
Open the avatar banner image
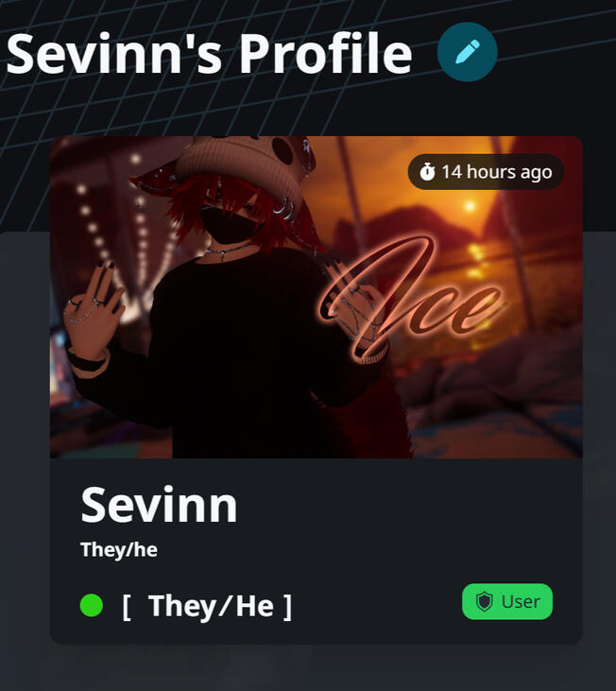[x=317, y=297]
